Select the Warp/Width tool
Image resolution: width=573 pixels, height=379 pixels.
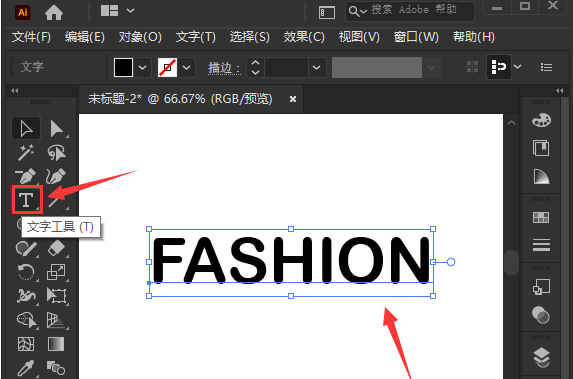(26, 295)
